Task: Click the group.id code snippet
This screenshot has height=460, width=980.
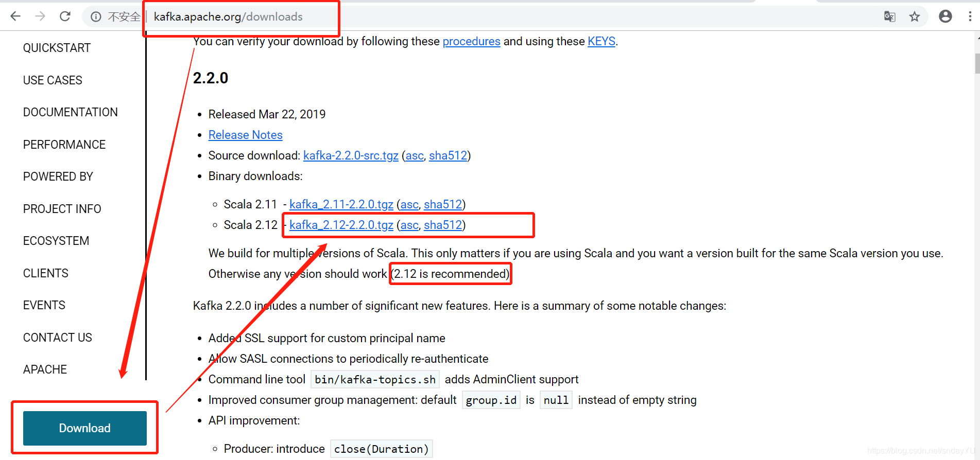Action: [491, 400]
